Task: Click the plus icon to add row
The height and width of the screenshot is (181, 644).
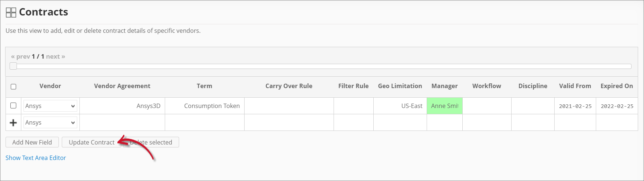Action: (x=13, y=123)
